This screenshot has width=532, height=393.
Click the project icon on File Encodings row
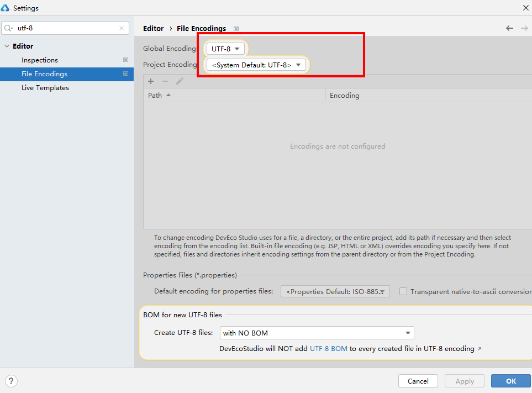125,74
